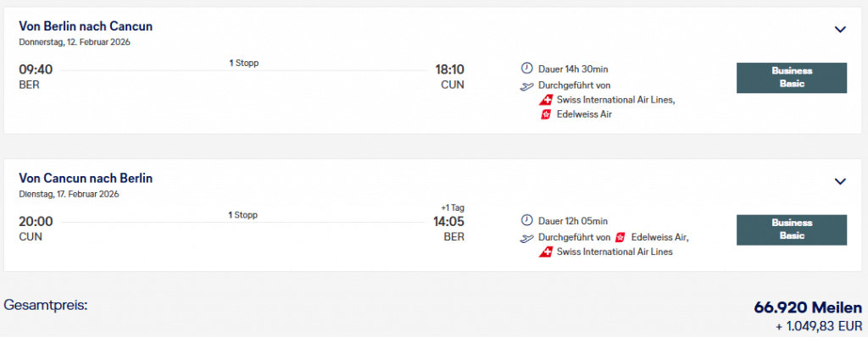Select the Von Cancun nach Berlin heading

pyautogui.click(x=86, y=178)
